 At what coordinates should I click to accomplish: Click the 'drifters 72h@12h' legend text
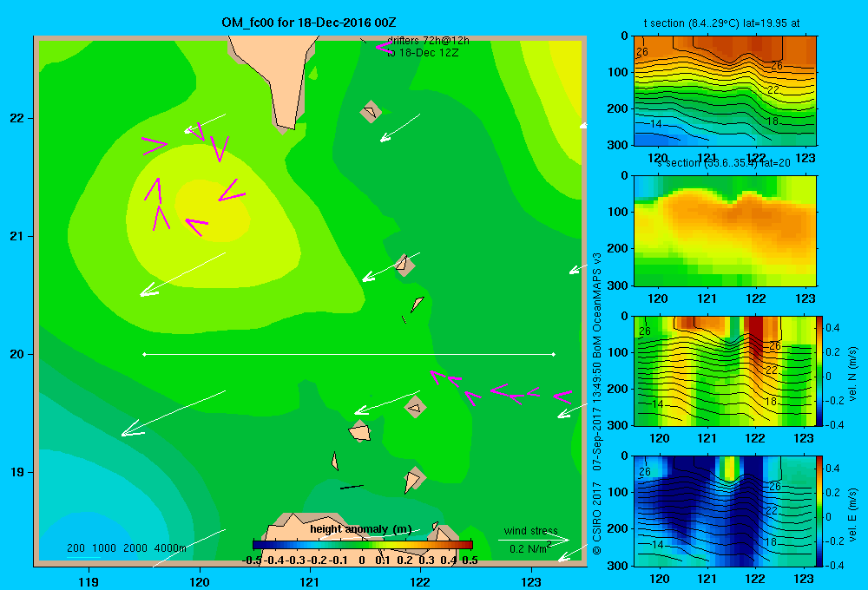click(x=428, y=41)
